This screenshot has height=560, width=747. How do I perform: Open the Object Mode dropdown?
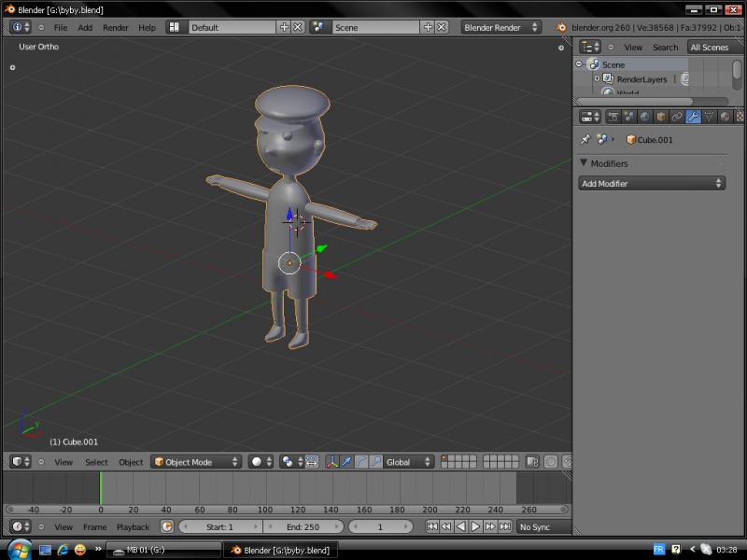pyautogui.click(x=196, y=461)
